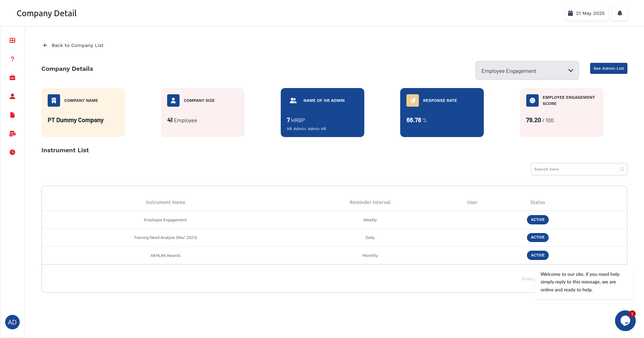Image resolution: width=644 pixels, height=338 pixels.
Task: Open the briefcase sidebar icon
Action: pyautogui.click(x=12, y=78)
